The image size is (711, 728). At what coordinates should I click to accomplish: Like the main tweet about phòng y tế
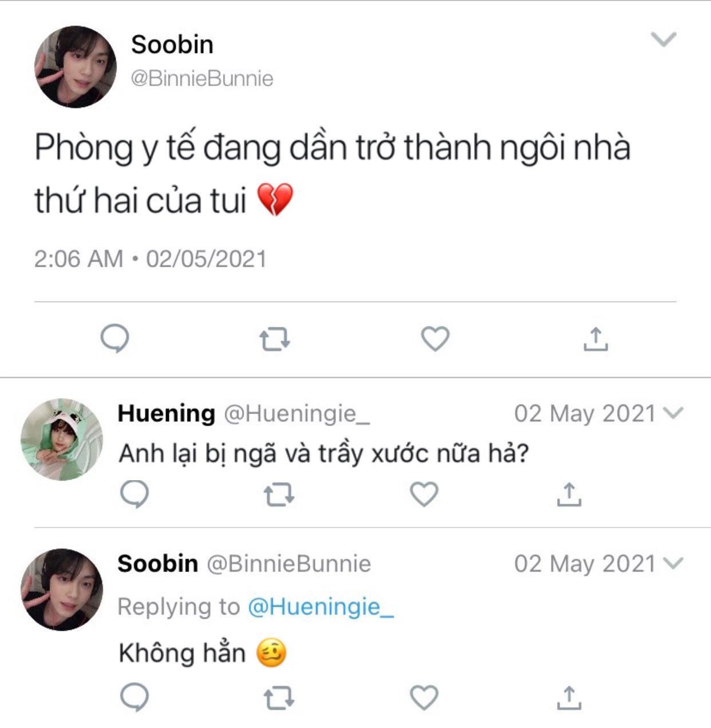(x=435, y=339)
